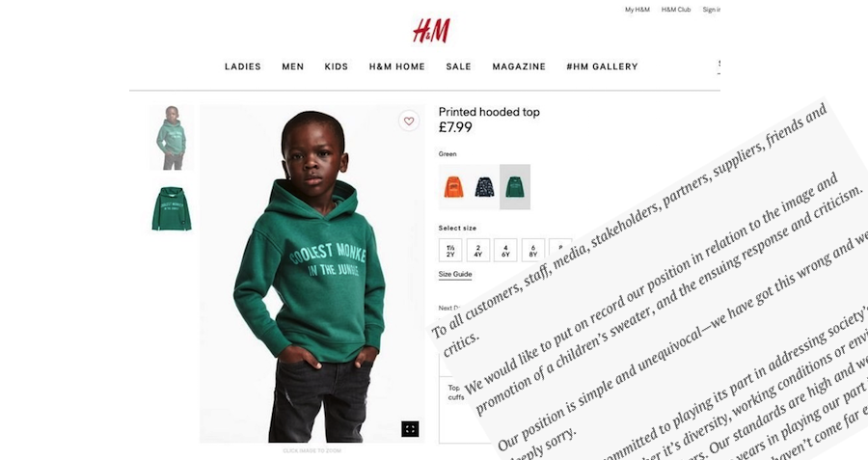Choose size 2-4Y
This screenshot has height=460, width=868.
point(477,250)
